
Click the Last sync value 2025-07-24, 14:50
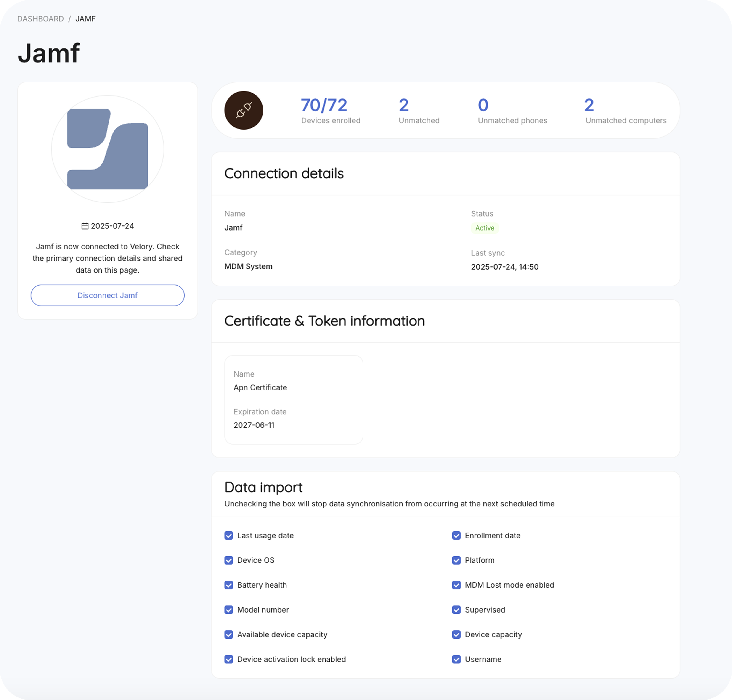[504, 267]
